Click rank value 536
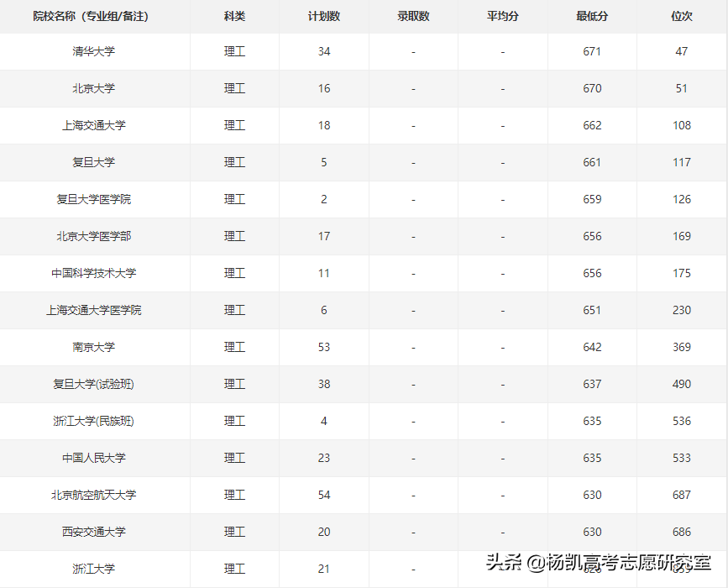Screen dimensions: 728x588 (x=682, y=421)
